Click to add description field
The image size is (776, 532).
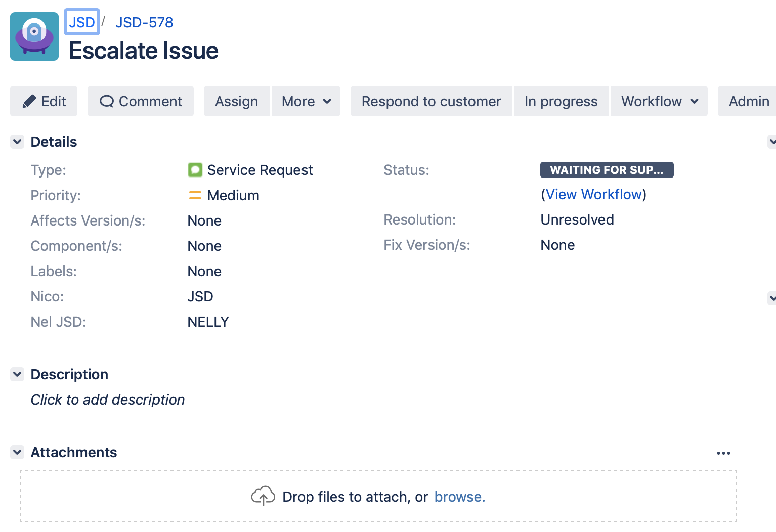pos(108,400)
